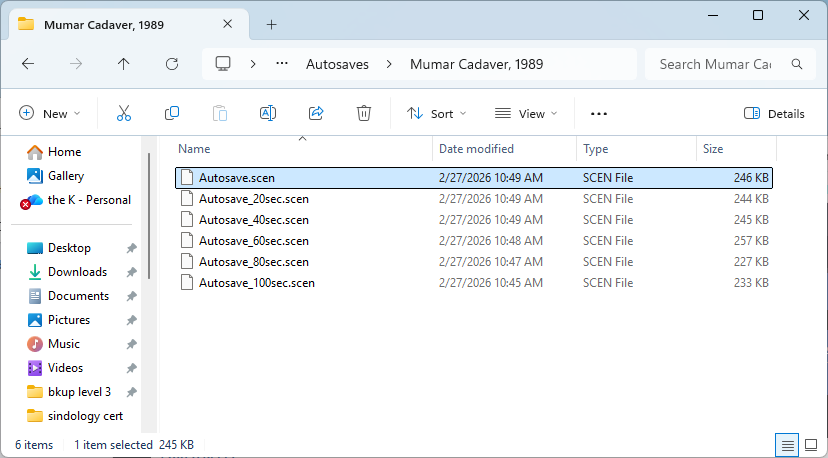The height and width of the screenshot is (458, 828).
Task: Close the Mumar Cadaver, 1989 tab
Action: (x=228, y=24)
